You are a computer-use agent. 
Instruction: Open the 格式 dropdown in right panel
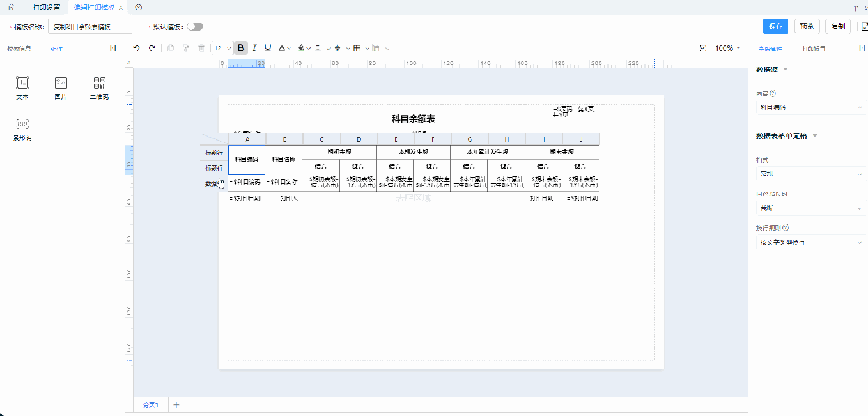tap(808, 173)
